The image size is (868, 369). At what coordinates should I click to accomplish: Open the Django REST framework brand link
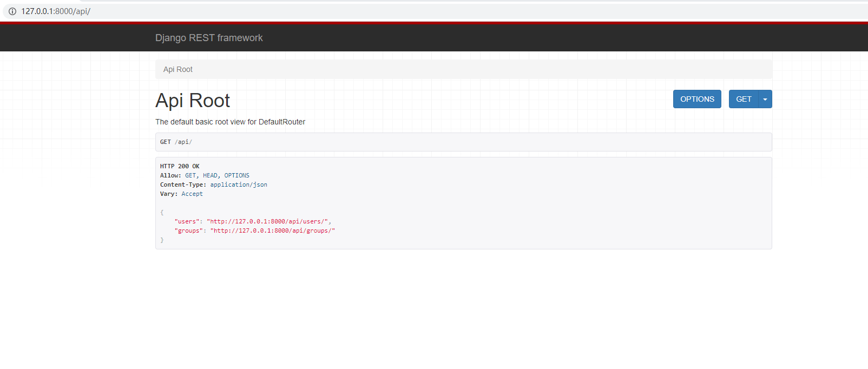click(x=209, y=38)
